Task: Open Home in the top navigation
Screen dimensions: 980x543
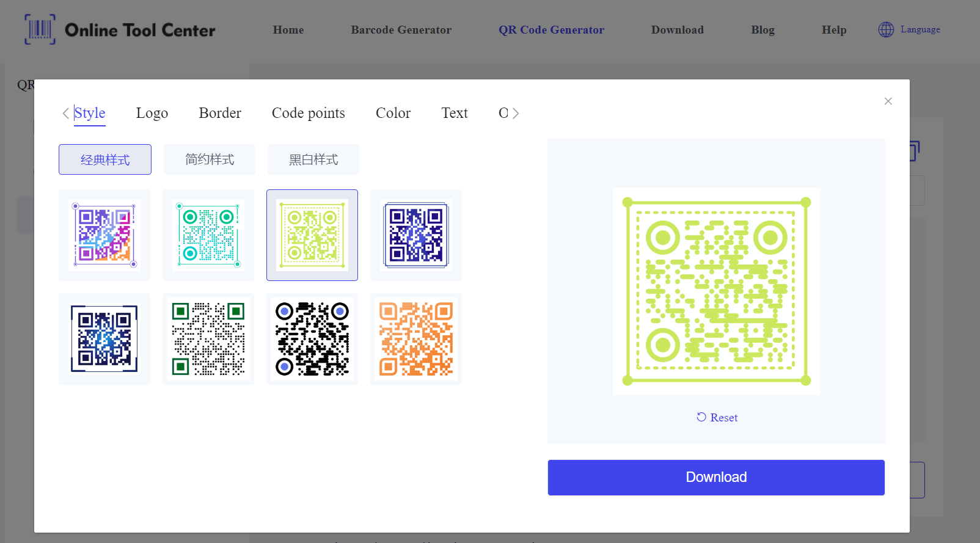Action: click(288, 30)
